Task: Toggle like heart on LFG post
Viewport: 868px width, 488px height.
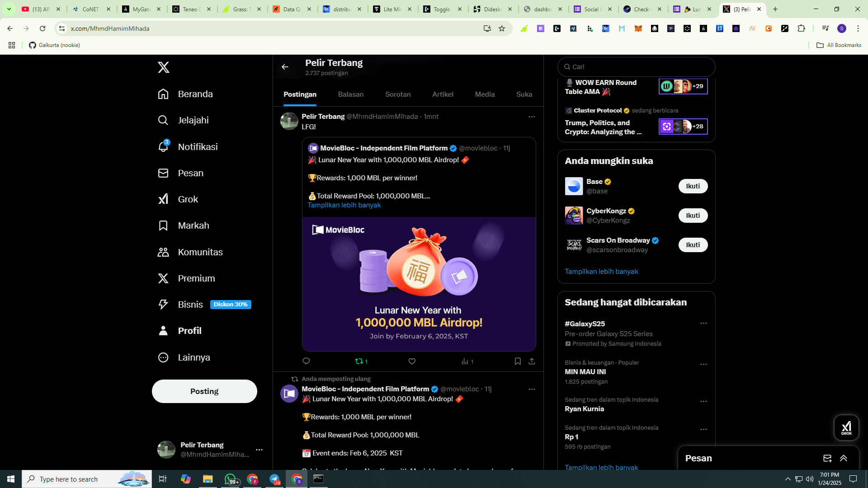Action: (x=412, y=361)
